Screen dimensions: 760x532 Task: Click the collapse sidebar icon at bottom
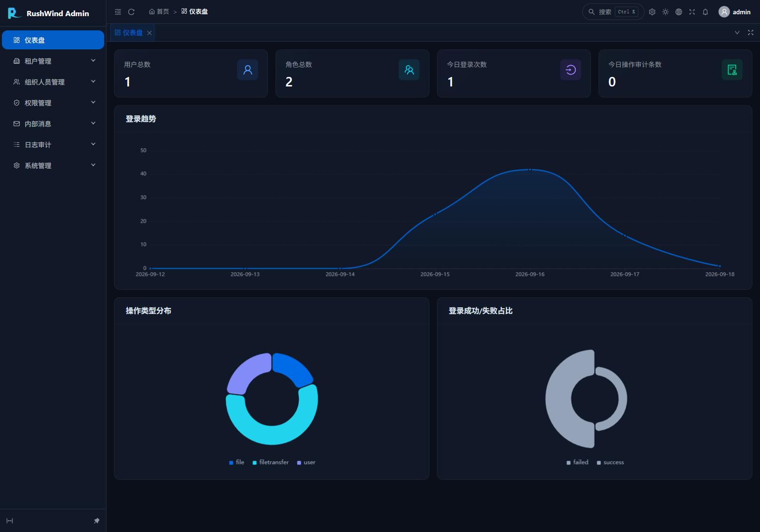point(9,521)
